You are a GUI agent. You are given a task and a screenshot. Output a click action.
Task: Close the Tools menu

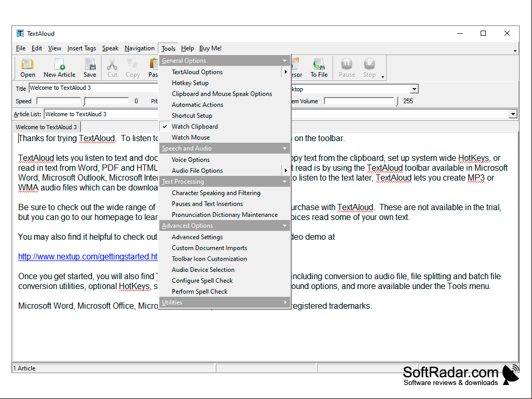pyautogui.click(x=168, y=48)
